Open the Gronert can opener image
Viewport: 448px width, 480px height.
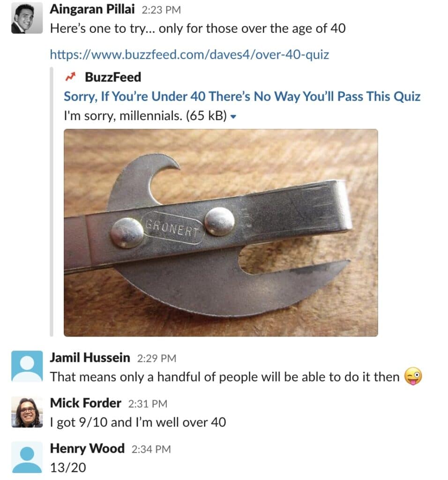(x=221, y=232)
